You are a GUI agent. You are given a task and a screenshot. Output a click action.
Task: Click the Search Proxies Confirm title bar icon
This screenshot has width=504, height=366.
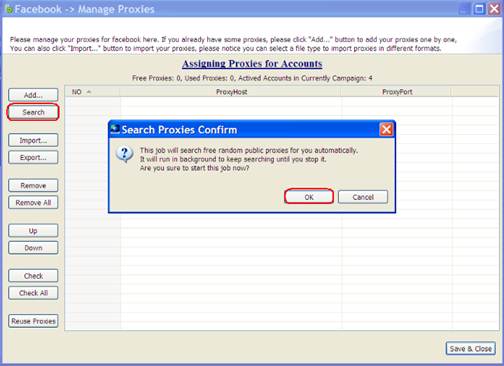pos(115,129)
